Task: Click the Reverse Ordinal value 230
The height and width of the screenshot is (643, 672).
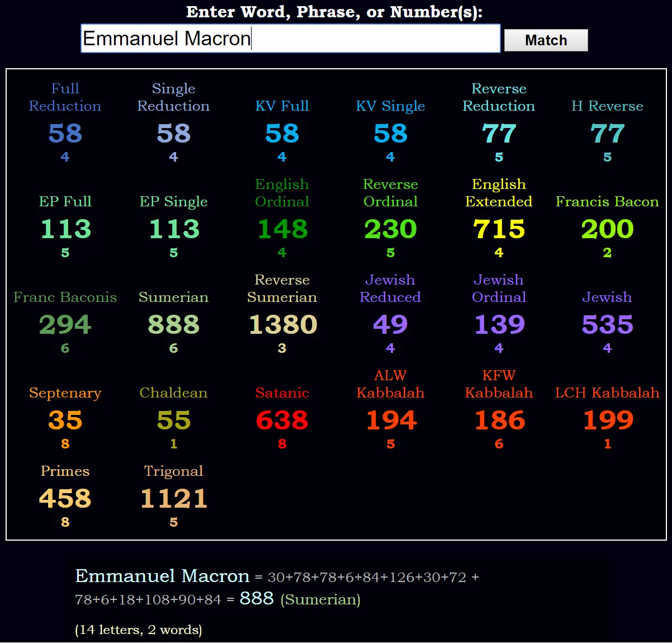Action: click(x=390, y=229)
